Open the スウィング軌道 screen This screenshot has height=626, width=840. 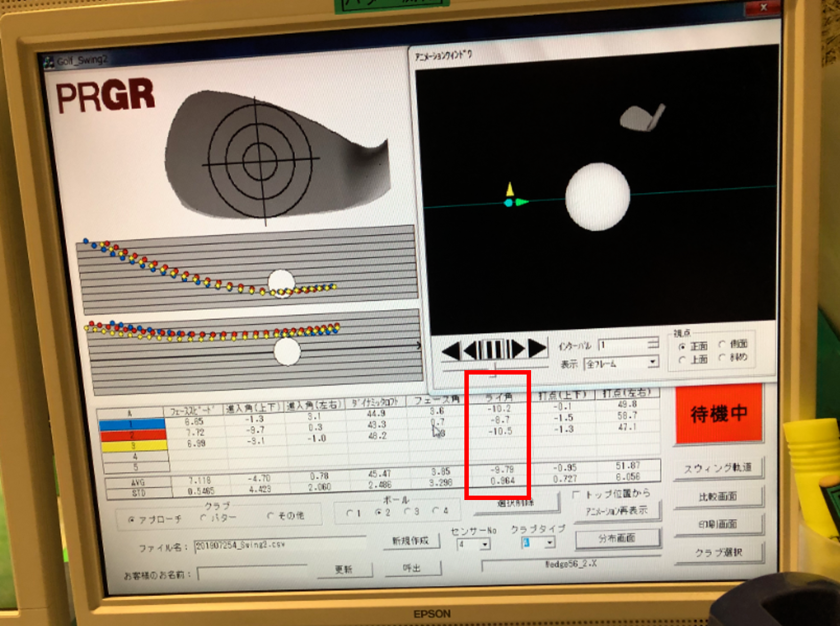(x=718, y=468)
